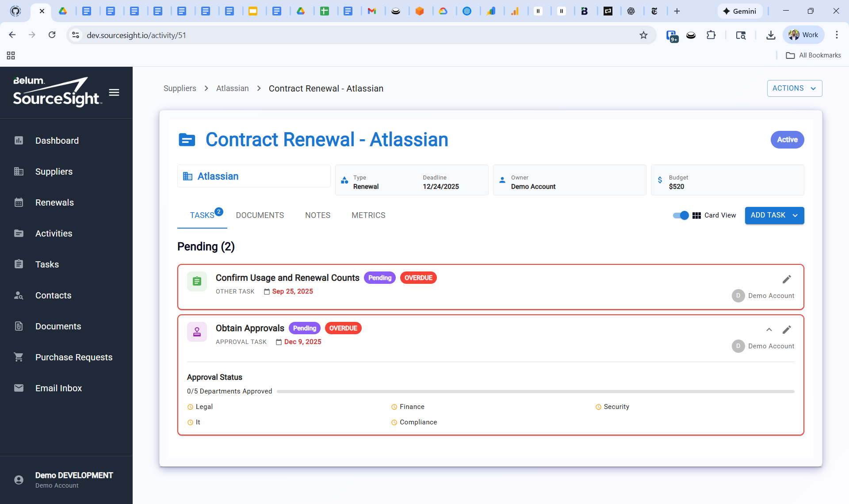Click the hamburger menu beside SourceSight logo

click(114, 92)
